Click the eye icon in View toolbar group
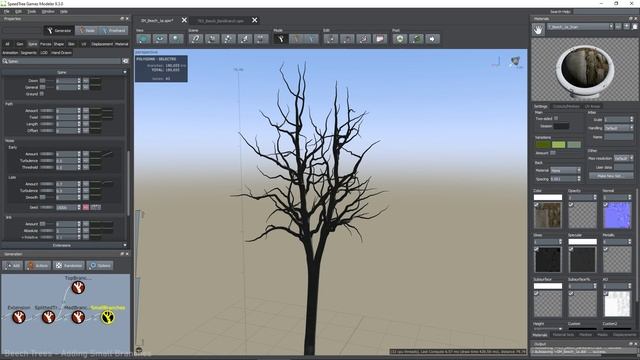 click(160, 39)
